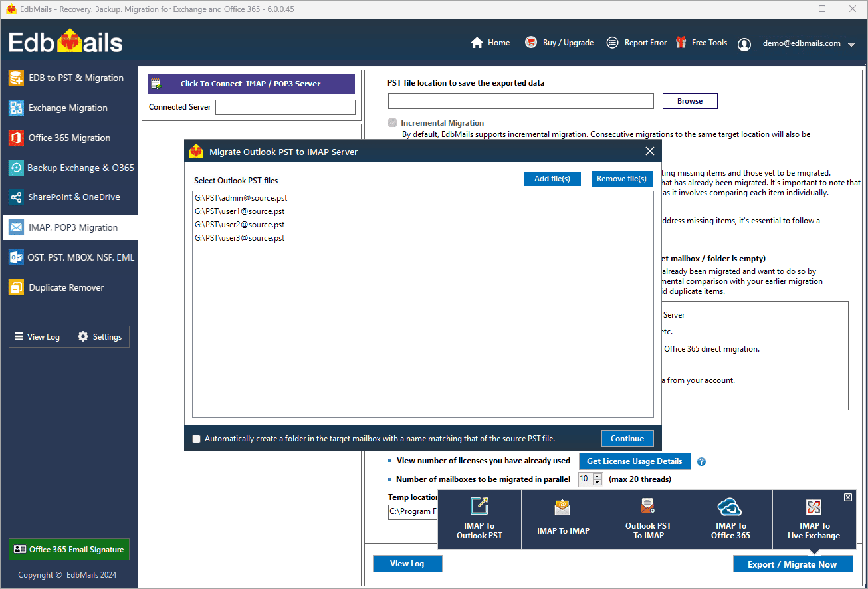Click the View Log hamburger icon in sidebar
This screenshot has width=868, height=589.
(x=19, y=337)
